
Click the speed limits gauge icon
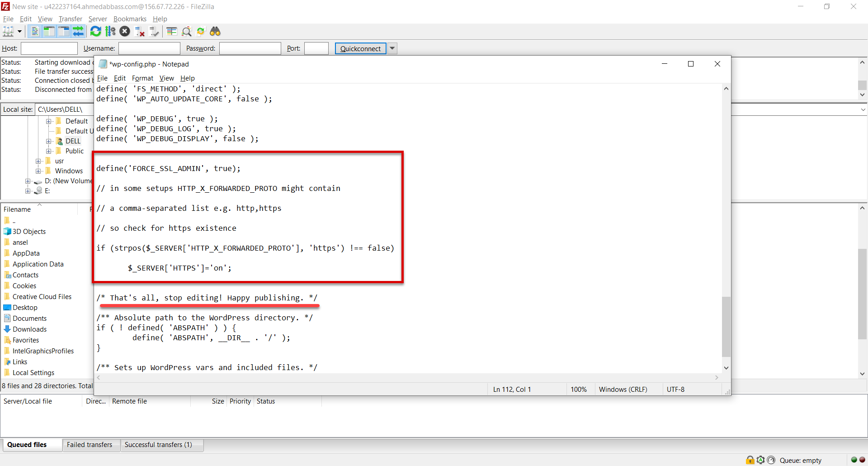coord(771,460)
